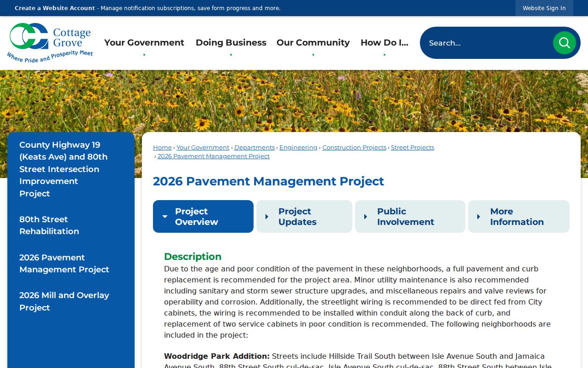Screen dimensions: 588x368
Task: Open the How Do I... menu
Action: pos(384,43)
